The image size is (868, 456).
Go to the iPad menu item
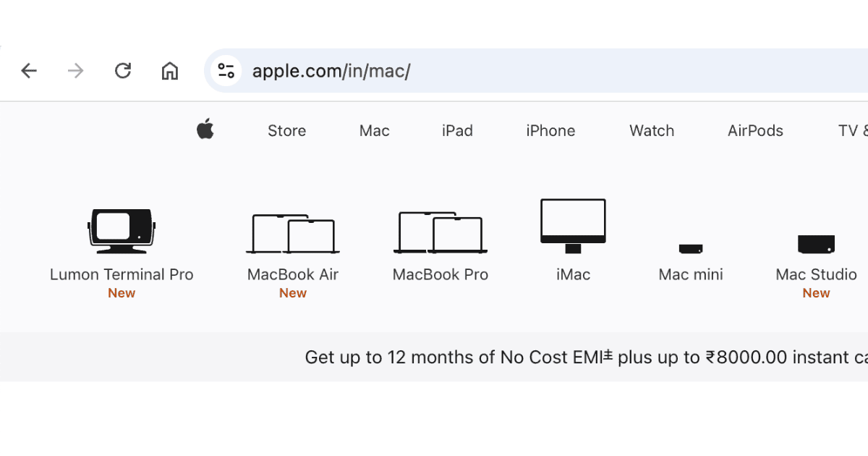pos(457,131)
